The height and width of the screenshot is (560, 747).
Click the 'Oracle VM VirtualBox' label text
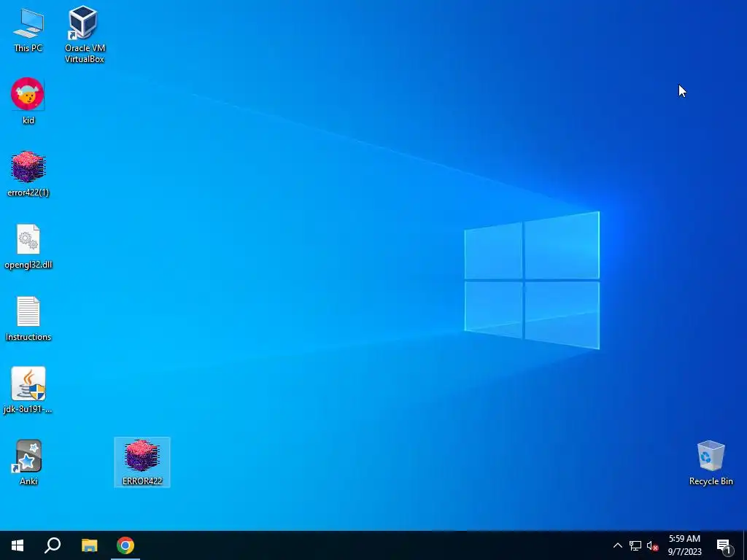point(85,53)
